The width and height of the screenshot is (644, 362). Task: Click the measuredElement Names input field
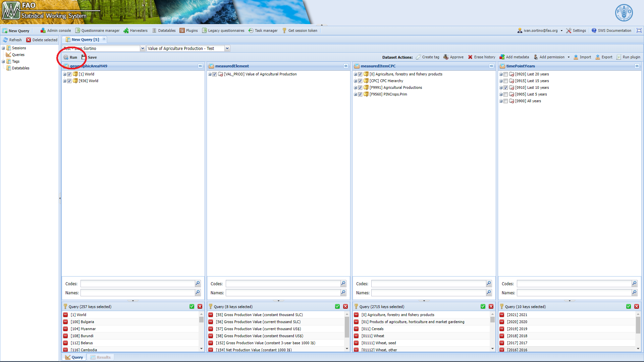coord(283,293)
